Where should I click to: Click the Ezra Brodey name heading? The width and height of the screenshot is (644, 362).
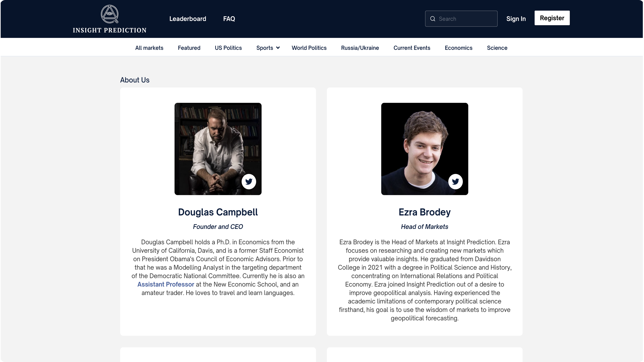pos(424,212)
